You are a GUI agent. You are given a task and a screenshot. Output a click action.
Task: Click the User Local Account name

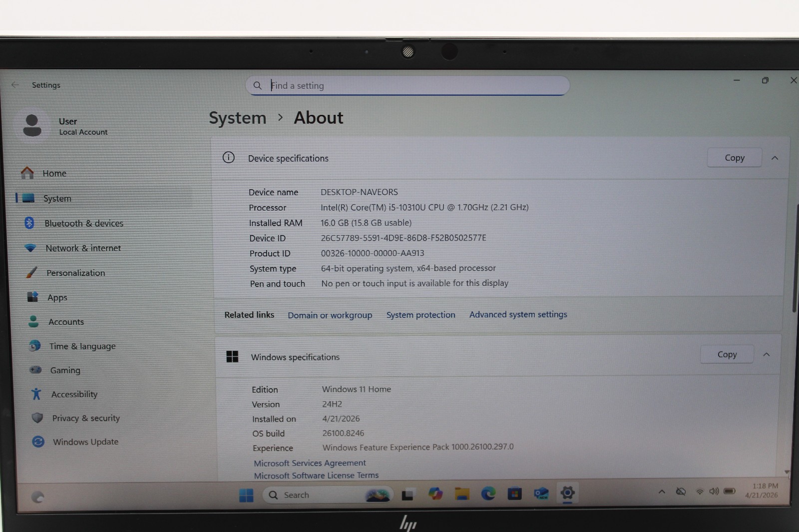pyautogui.click(x=83, y=126)
